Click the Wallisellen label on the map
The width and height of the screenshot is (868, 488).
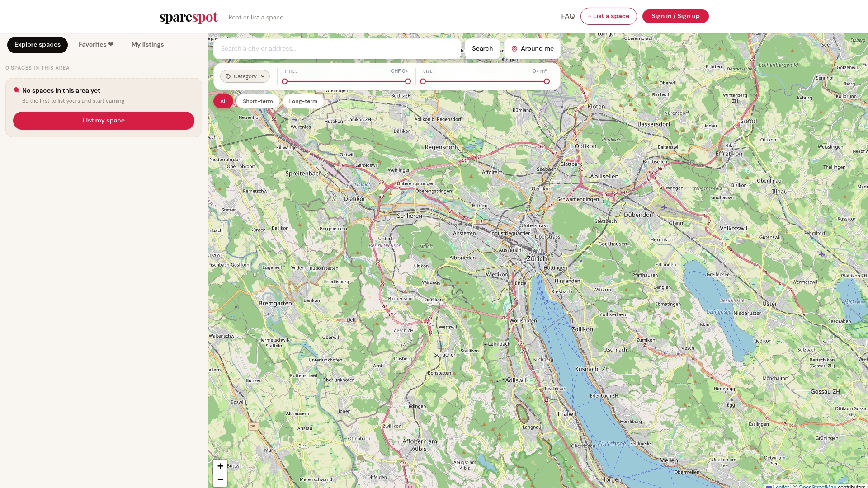tap(604, 177)
